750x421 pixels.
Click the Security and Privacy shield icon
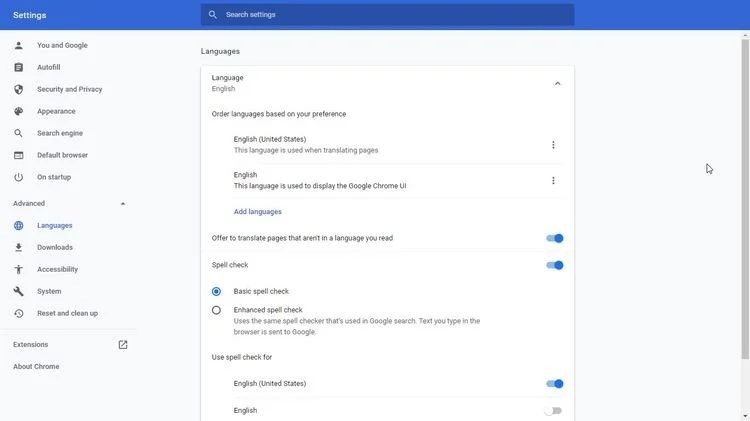point(18,89)
